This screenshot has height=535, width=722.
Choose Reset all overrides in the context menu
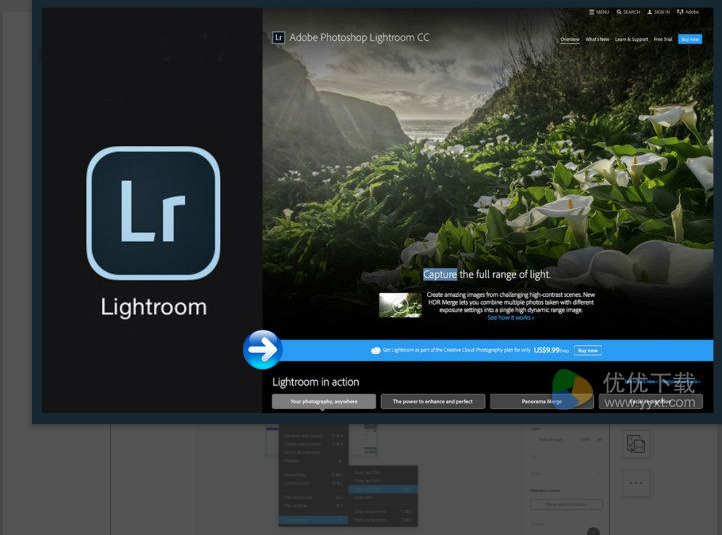[x=313, y=452]
